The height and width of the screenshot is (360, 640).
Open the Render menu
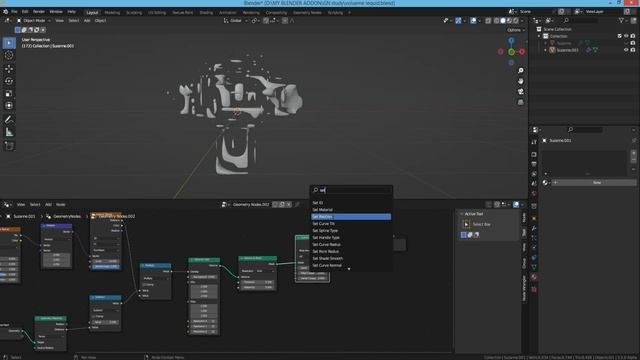39,12
